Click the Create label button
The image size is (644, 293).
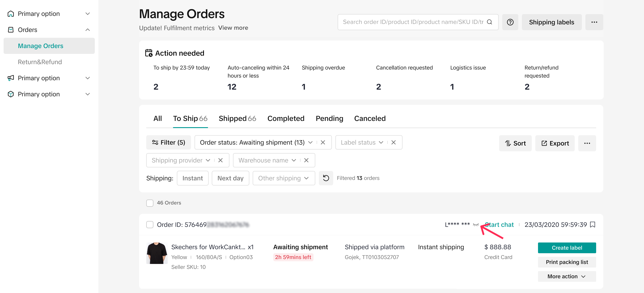[566, 248]
